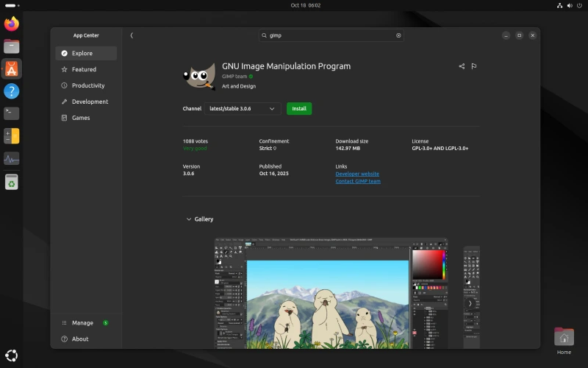Open the Developer website link

[x=357, y=174]
